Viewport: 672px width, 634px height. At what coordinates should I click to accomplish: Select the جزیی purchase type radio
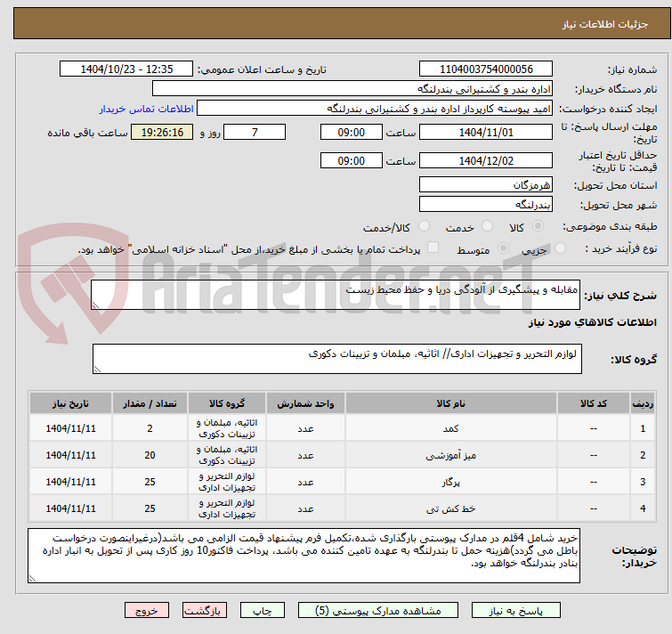pos(560,248)
